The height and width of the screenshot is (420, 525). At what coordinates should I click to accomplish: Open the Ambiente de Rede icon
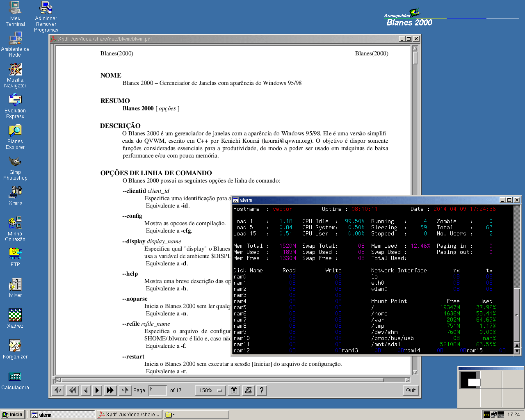15,45
